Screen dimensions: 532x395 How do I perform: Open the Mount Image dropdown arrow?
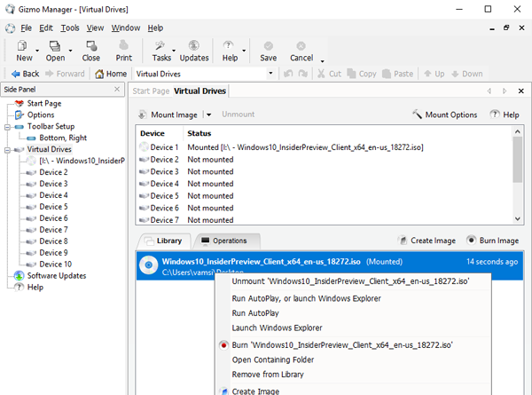(208, 115)
